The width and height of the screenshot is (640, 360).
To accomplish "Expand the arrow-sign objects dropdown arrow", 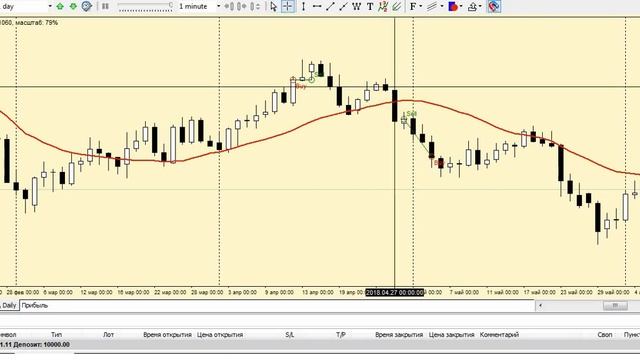I will (480, 7).
